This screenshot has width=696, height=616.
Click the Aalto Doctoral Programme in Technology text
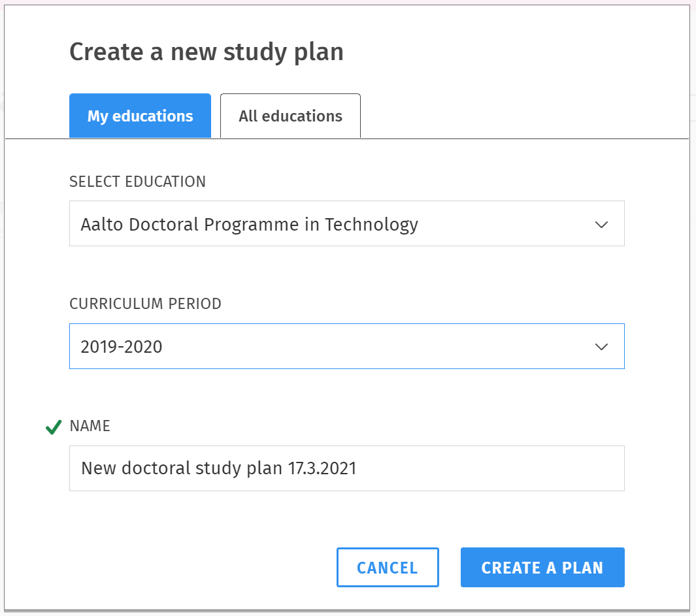[249, 225]
